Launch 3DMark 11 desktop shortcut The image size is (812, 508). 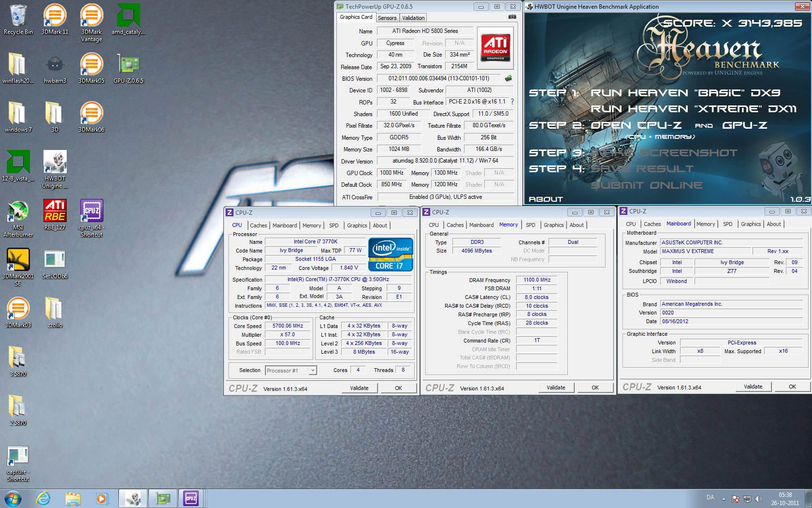coord(55,19)
